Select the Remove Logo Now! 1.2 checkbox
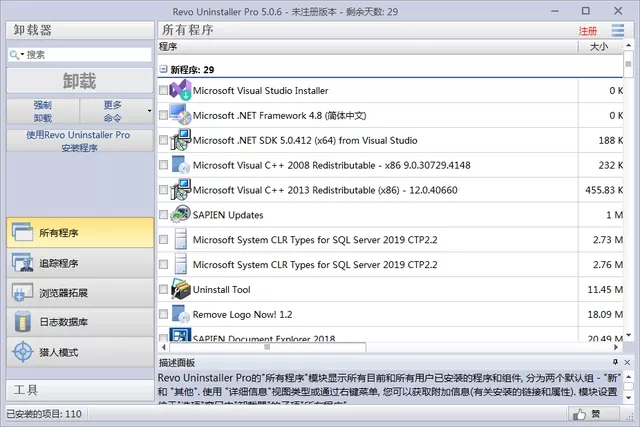640x427 pixels. click(x=163, y=314)
